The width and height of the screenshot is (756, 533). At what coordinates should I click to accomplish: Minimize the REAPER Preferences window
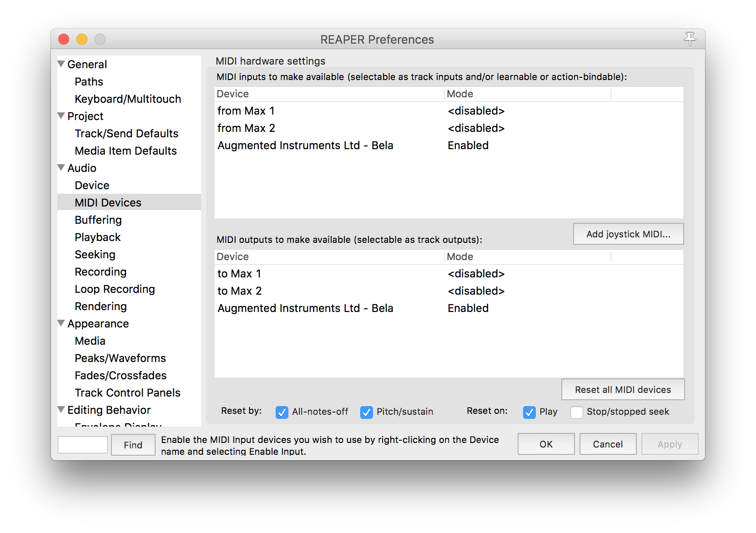pyautogui.click(x=82, y=39)
